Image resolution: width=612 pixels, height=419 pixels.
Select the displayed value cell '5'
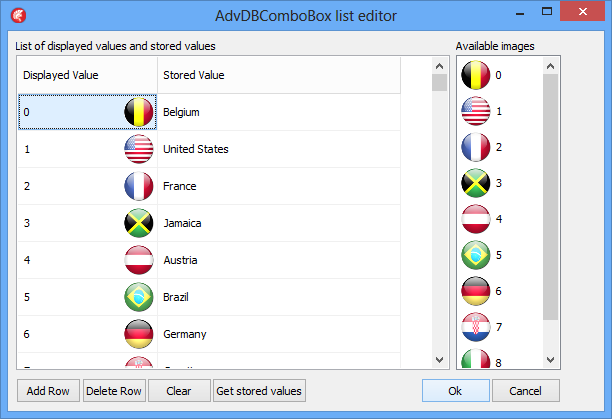[87, 297]
